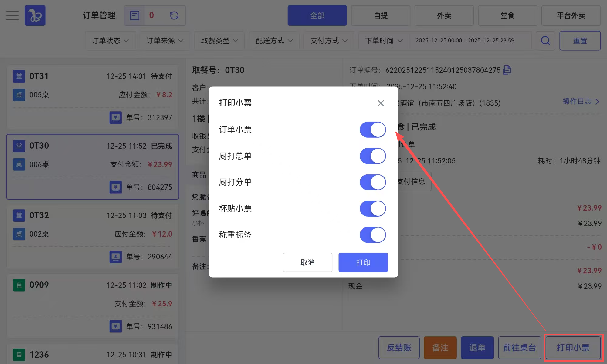Click the order list icon beside the counter
Image resolution: width=607 pixels, height=364 pixels.
[134, 15]
